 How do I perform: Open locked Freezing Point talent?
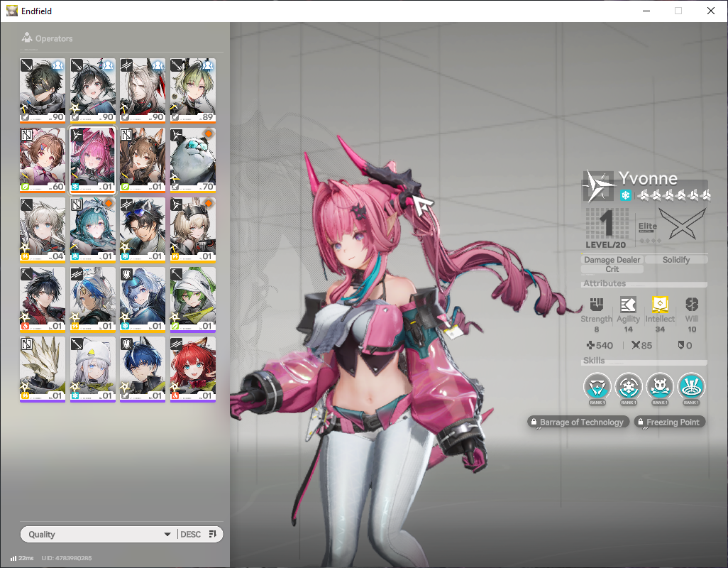point(670,422)
